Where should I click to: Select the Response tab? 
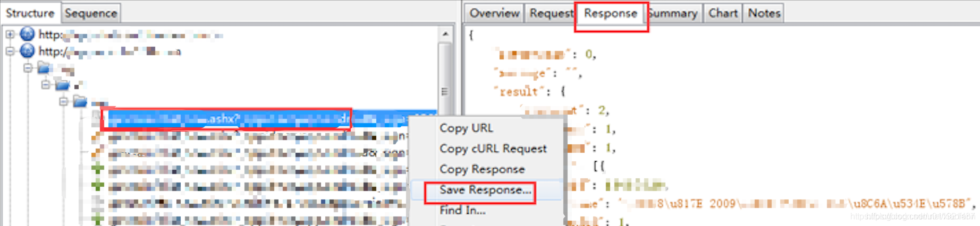pos(611,13)
